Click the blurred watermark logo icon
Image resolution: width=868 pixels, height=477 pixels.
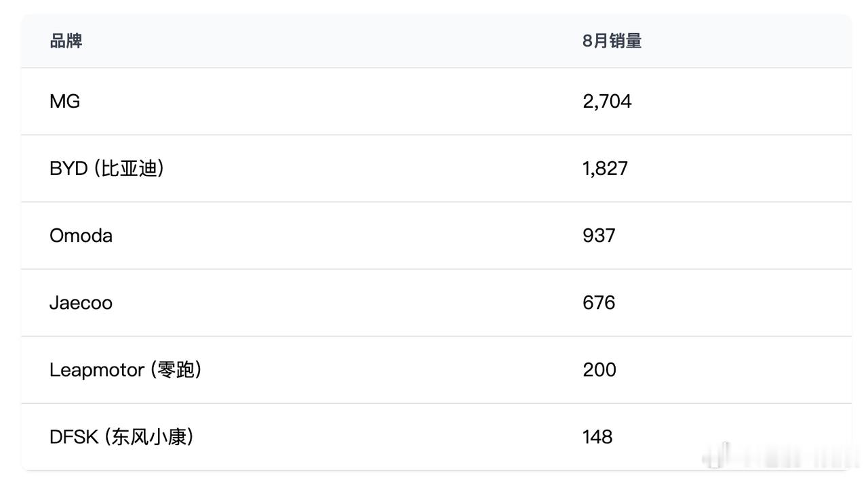point(720,455)
